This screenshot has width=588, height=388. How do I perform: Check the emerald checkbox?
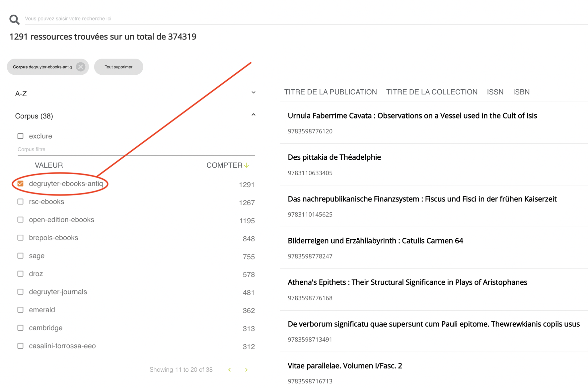[20, 310]
